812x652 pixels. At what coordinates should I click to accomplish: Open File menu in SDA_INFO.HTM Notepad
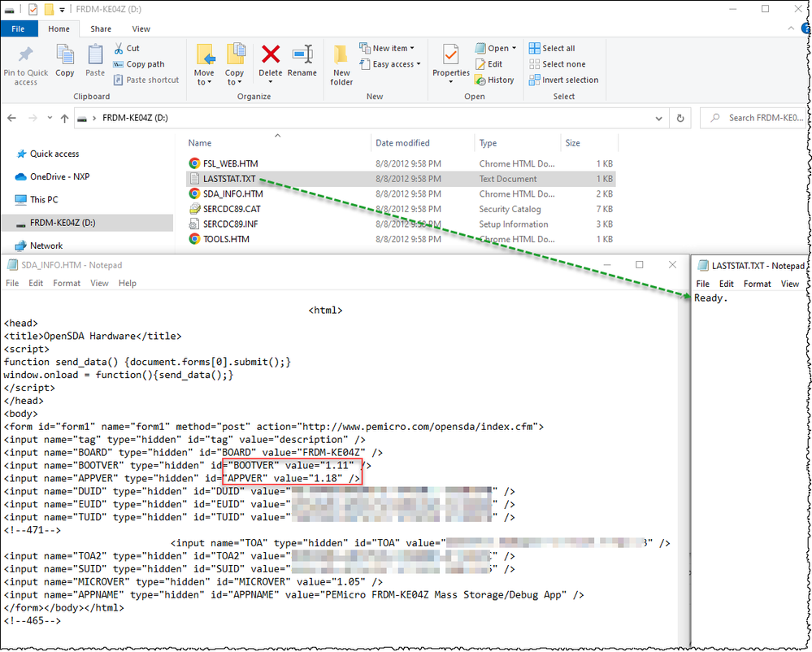(x=12, y=283)
